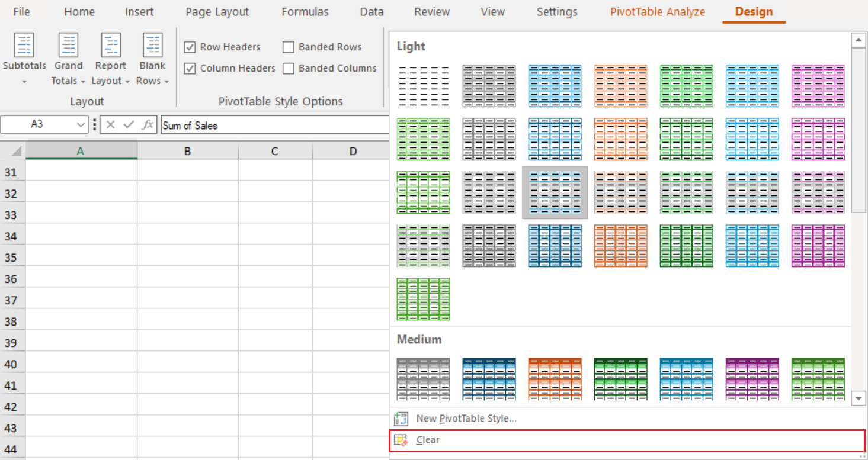Toggle the Column Headers checkbox
This screenshot has width=868, height=460.
pos(190,69)
